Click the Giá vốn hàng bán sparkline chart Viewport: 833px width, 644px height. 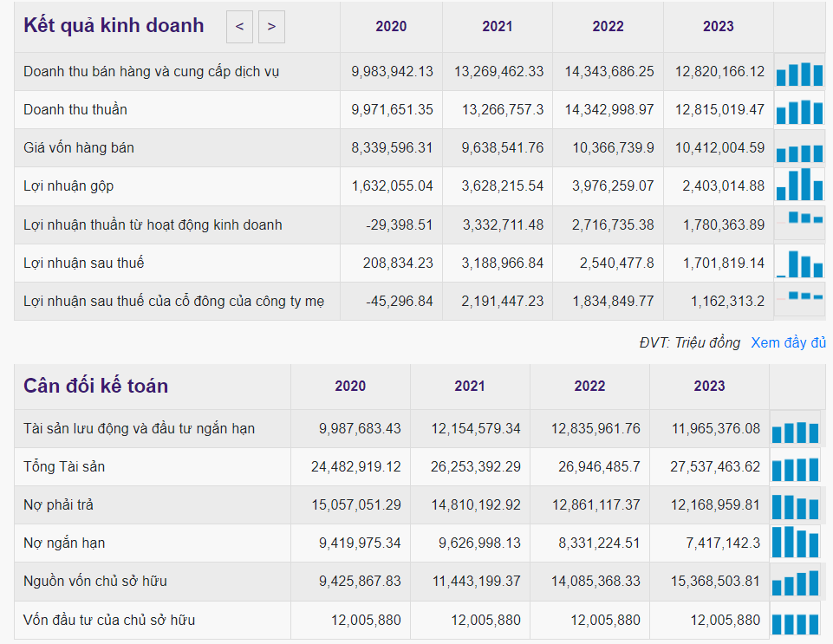click(x=798, y=150)
